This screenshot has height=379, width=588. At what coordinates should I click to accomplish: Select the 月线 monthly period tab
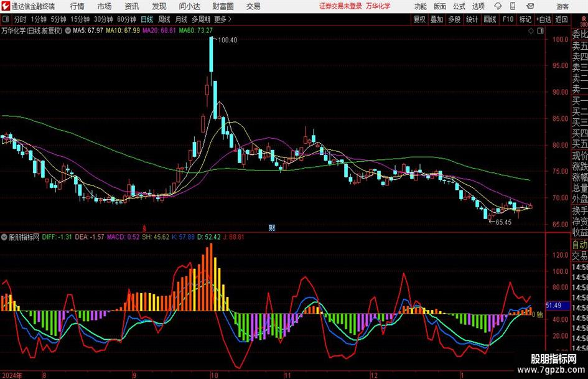coord(182,19)
